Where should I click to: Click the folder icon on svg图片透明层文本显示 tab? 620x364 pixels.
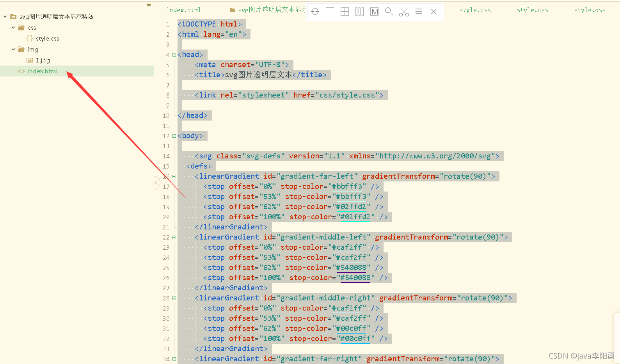(x=233, y=10)
